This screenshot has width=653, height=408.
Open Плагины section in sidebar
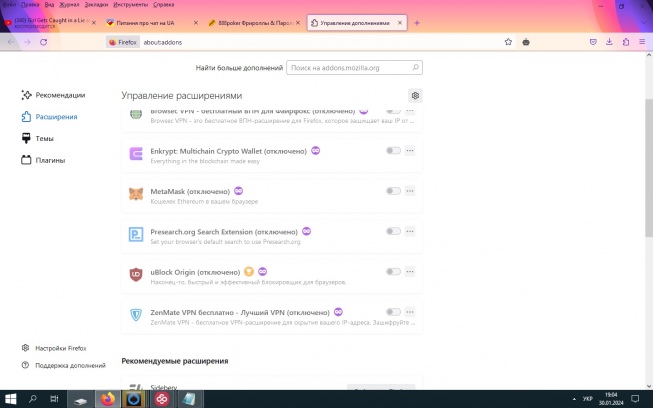click(43, 160)
